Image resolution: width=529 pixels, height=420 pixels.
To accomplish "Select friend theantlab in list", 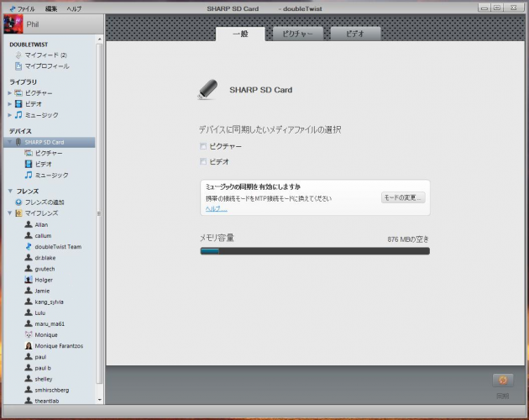I will pos(46,401).
